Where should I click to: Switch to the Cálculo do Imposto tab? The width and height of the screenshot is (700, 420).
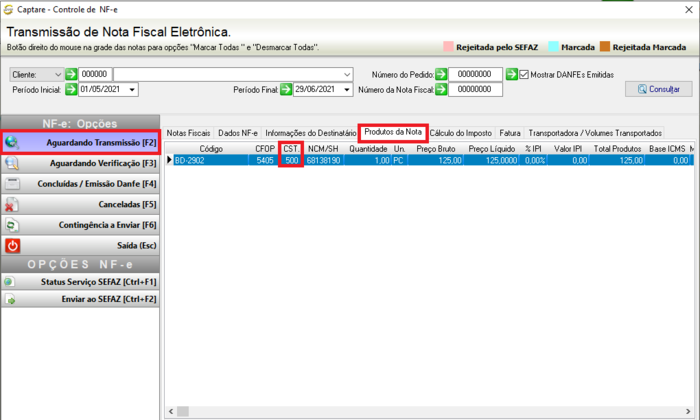pyautogui.click(x=460, y=133)
